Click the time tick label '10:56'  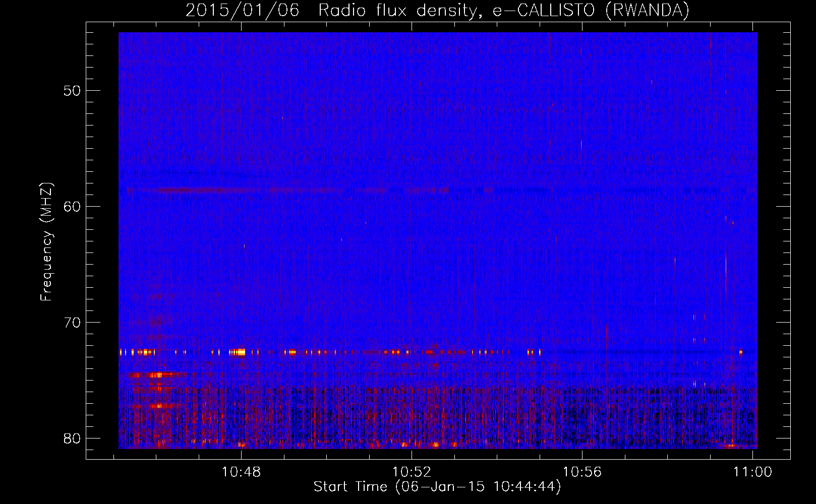coord(582,472)
